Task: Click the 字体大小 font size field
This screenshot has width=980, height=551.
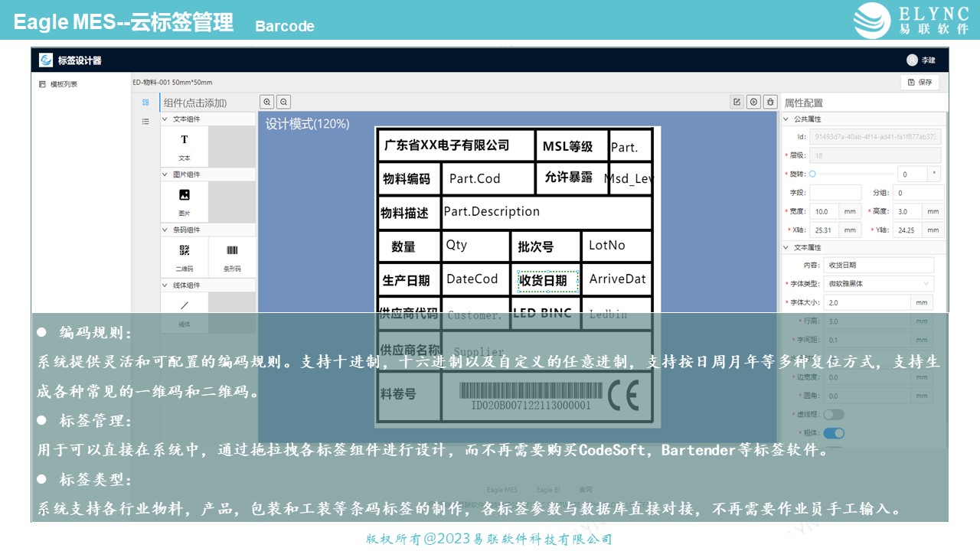Action: pyautogui.click(x=867, y=302)
